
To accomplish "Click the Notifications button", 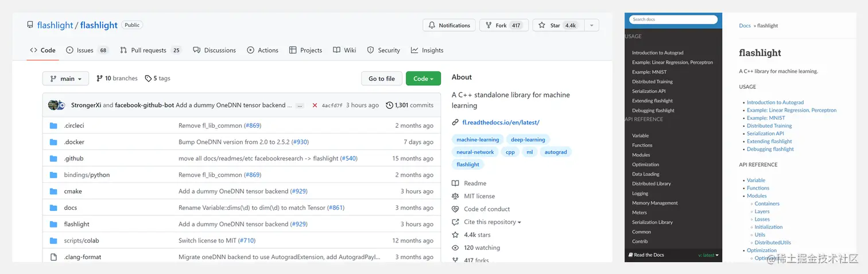I will pos(449,25).
